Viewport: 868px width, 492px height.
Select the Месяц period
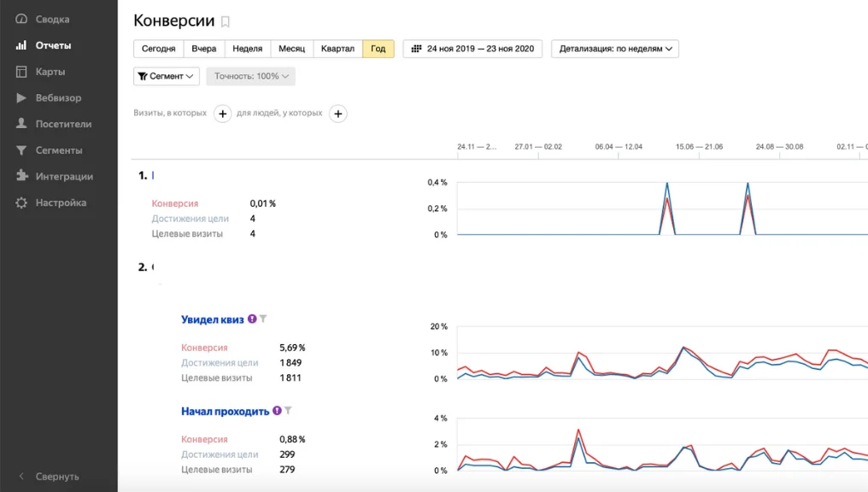point(291,49)
